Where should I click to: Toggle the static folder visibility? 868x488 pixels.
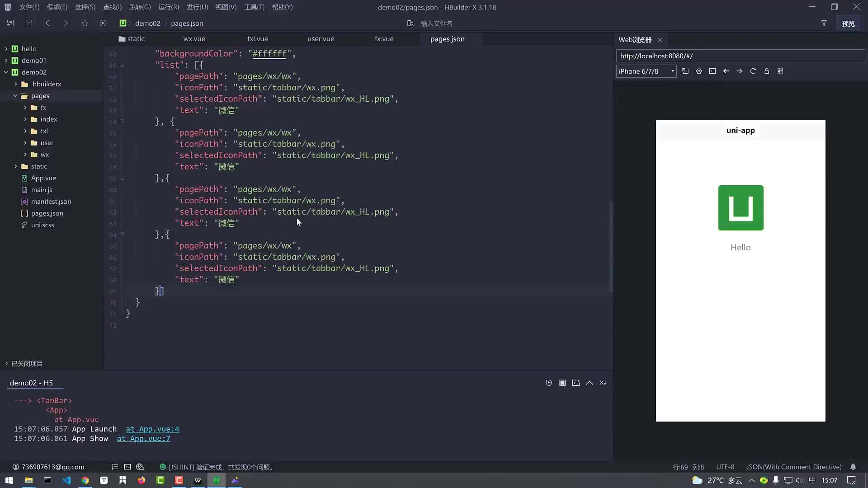coord(14,166)
